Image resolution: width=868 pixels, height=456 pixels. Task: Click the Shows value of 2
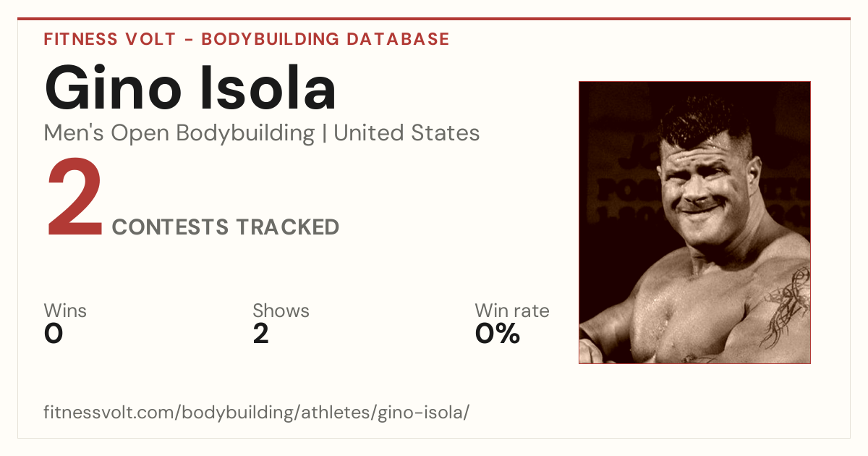(x=261, y=334)
